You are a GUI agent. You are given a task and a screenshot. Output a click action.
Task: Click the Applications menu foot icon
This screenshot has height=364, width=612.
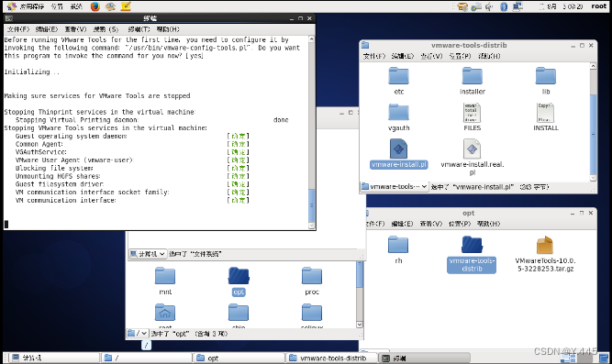tap(12, 6)
